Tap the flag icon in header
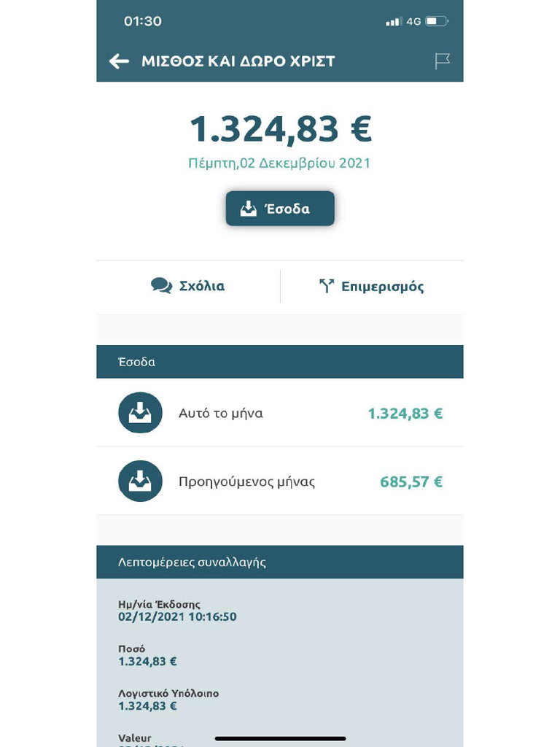Screen dimensions: 560x747 (442, 61)
